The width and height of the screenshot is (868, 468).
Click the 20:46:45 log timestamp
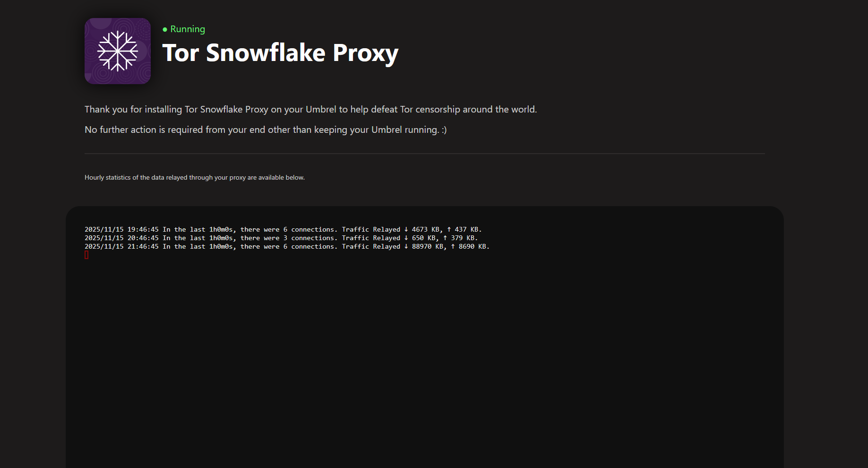143,238
